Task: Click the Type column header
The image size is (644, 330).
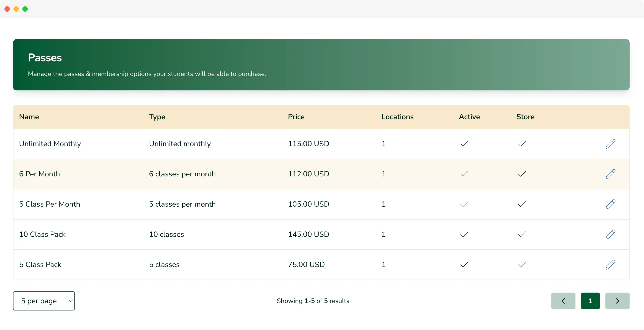Action: 157,117
